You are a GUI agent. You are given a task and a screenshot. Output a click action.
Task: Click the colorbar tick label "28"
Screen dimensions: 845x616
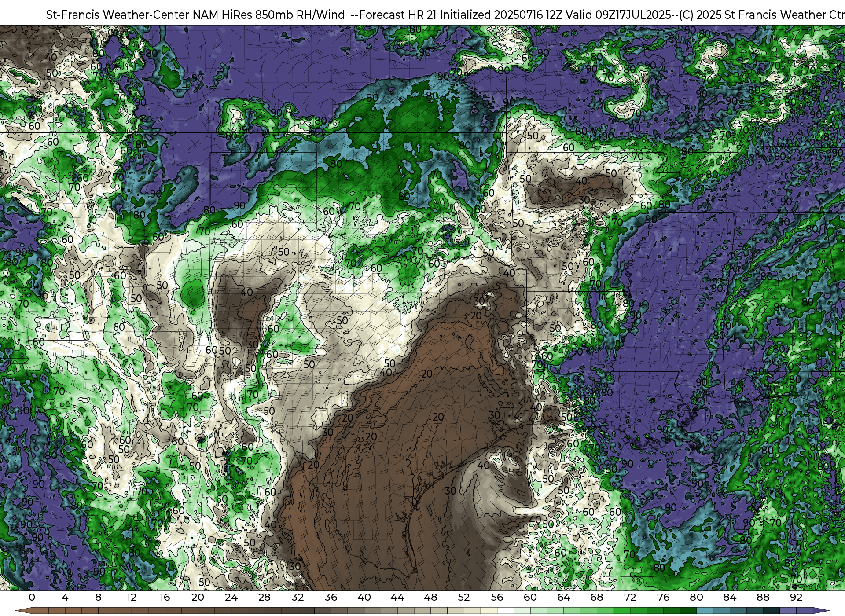point(265,598)
